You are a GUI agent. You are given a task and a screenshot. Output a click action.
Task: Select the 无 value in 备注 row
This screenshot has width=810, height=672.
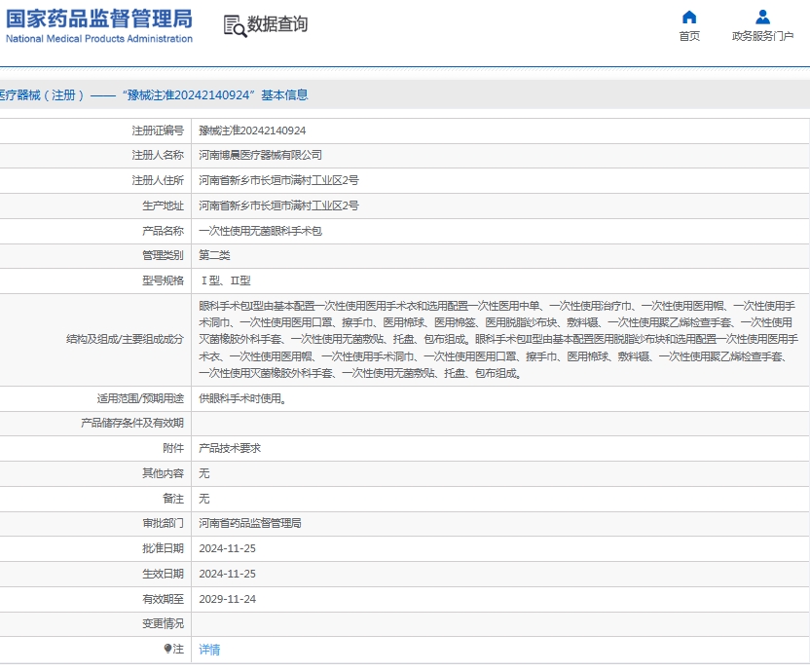tap(204, 499)
